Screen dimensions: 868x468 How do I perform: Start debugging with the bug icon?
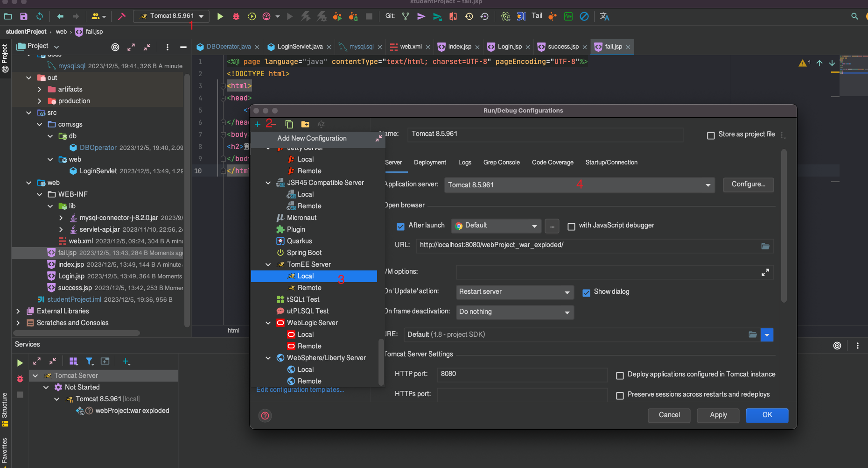[236, 16]
